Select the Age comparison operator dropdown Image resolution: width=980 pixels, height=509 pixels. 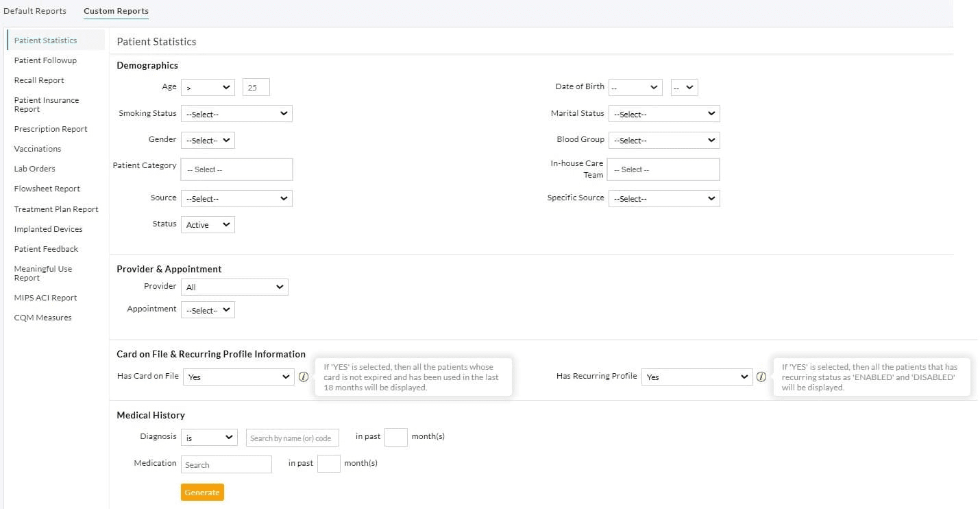[208, 88]
